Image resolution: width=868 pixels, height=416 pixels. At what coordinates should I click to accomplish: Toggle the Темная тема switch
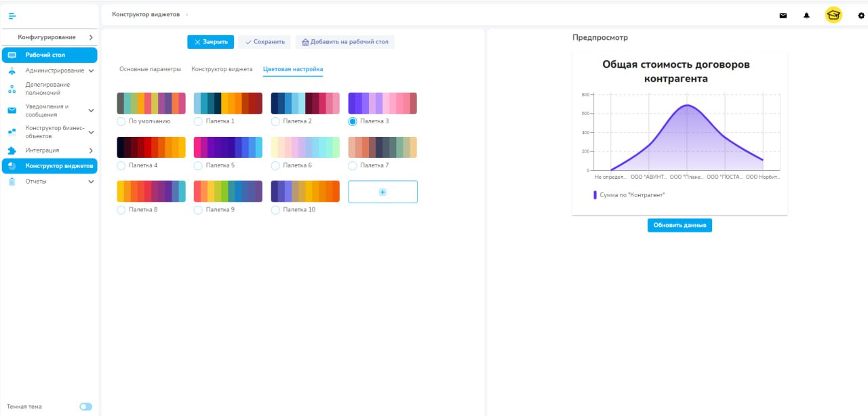click(85, 407)
